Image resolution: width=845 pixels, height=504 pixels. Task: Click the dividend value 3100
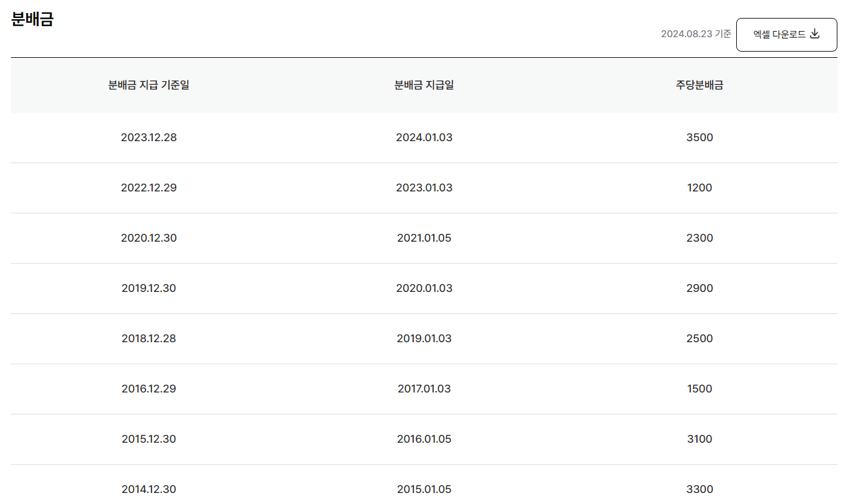click(700, 439)
